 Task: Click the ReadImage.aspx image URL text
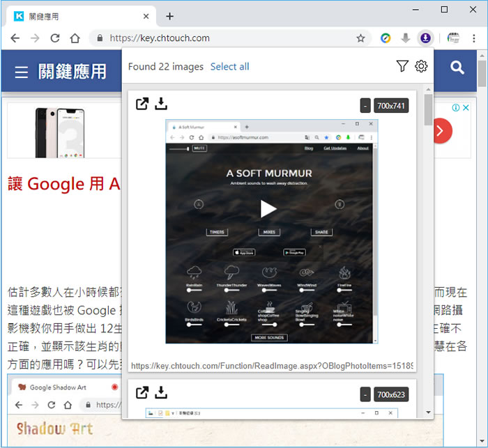[x=272, y=366]
